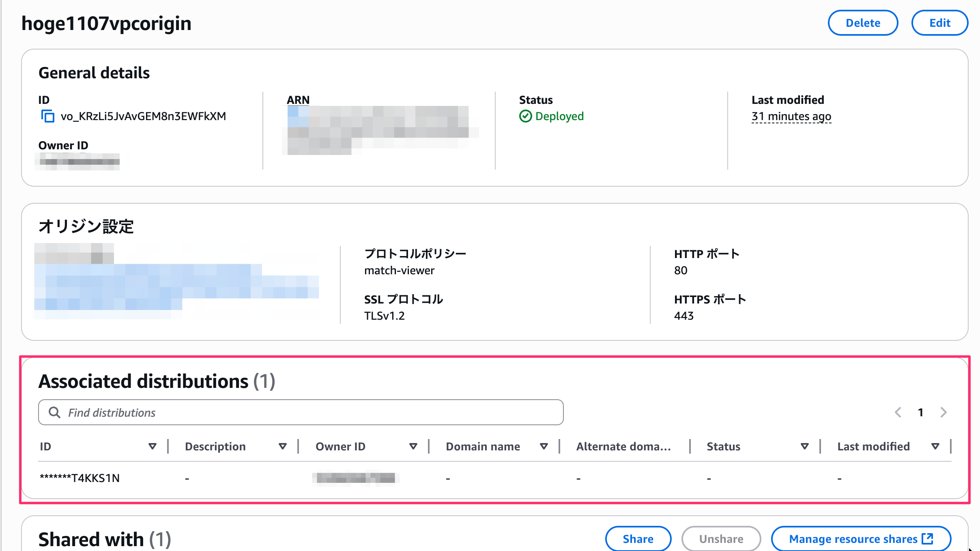Click the Share button
980x551 pixels.
tap(638, 539)
